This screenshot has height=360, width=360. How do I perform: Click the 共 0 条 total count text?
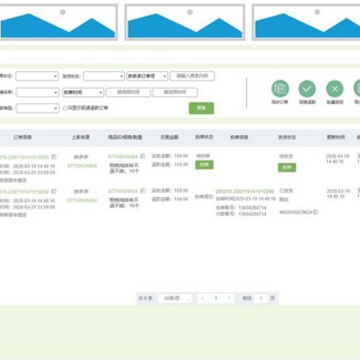click(x=145, y=298)
